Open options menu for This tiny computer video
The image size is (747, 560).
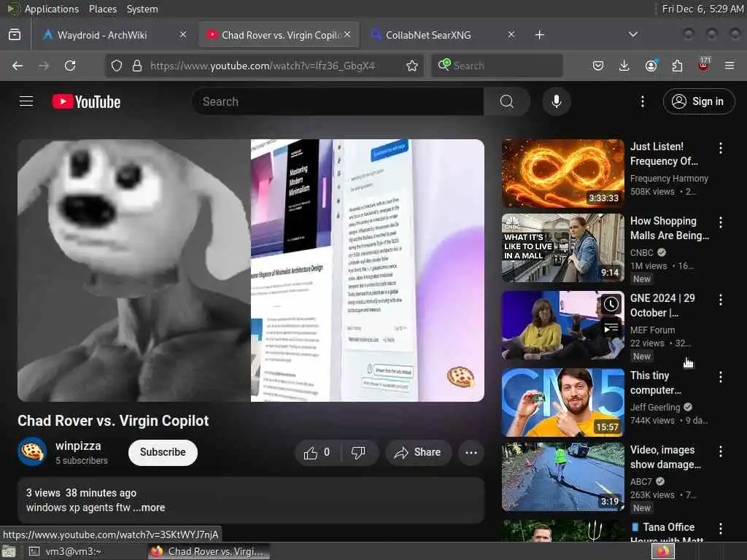[x=720, y=377]
